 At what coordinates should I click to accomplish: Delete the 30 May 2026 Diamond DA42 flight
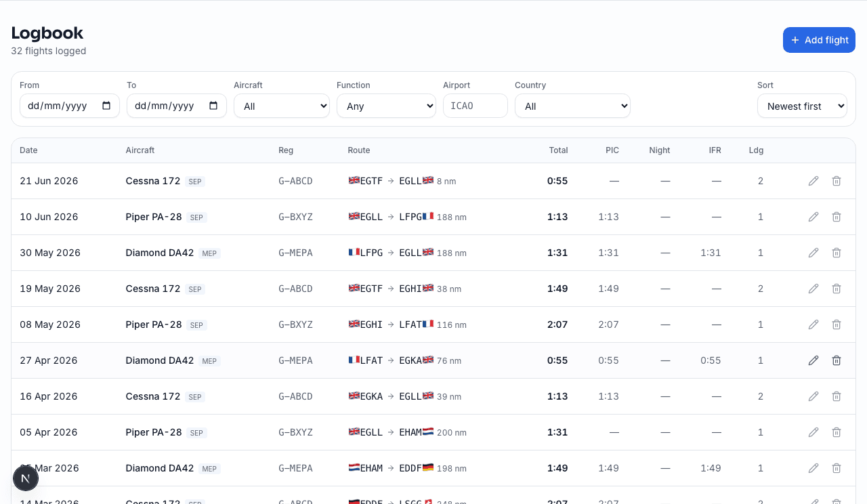coord(837,253)
